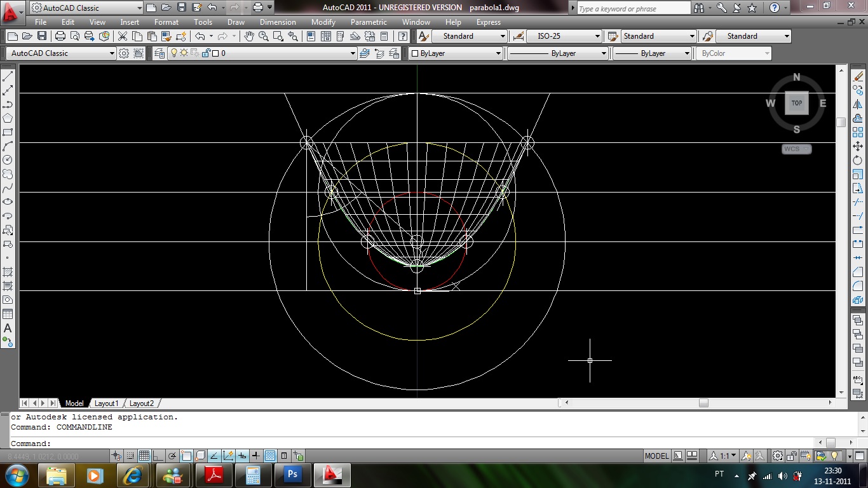Click the MODEL button in status bar

tap(656, 456)
